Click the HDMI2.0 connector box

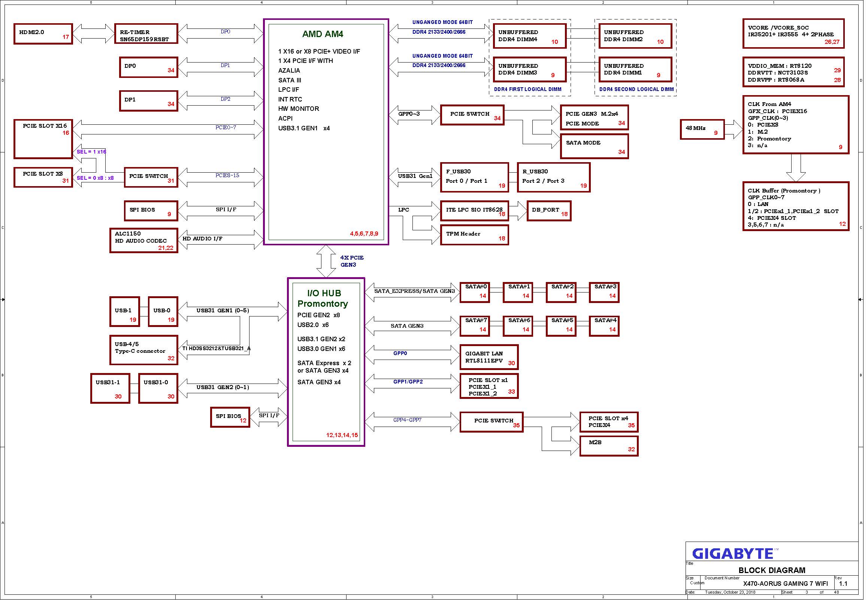[43, 34]
